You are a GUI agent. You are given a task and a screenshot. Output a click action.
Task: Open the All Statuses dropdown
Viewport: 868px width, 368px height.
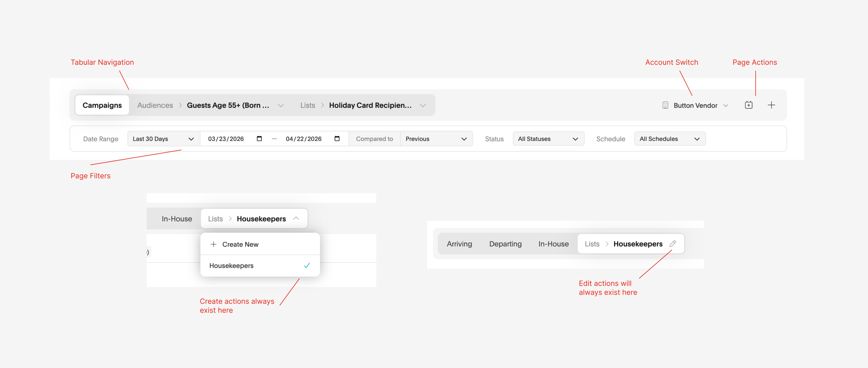pyautogui.click(x=548, y=139)
